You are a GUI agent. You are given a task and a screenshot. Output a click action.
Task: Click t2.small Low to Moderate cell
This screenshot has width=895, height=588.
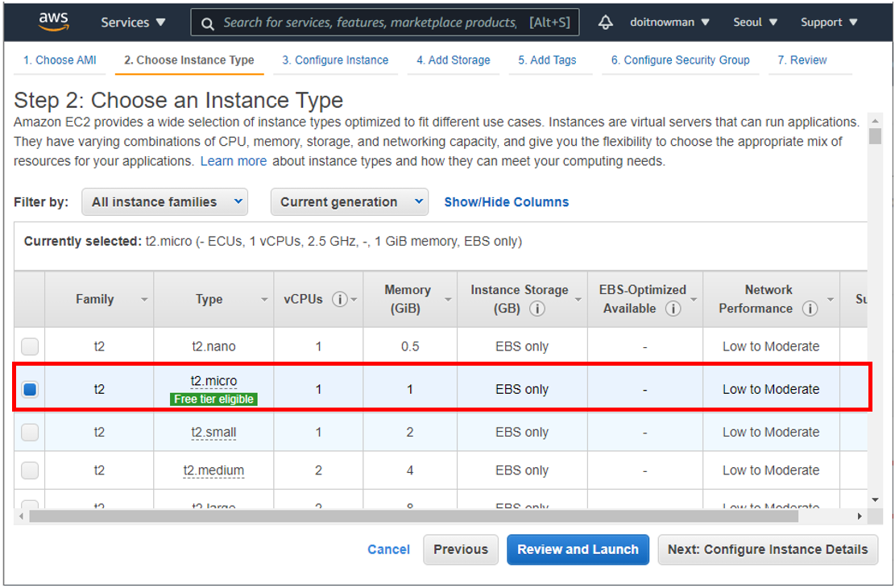tap(771, 433)
